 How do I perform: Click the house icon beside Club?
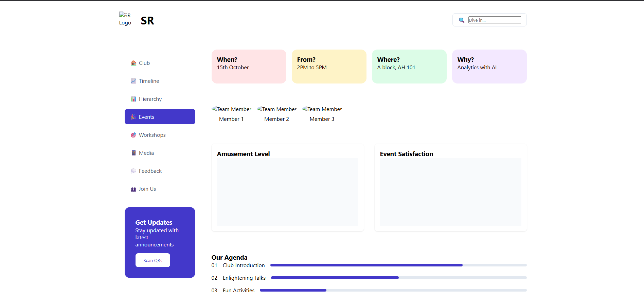[133, 63]
